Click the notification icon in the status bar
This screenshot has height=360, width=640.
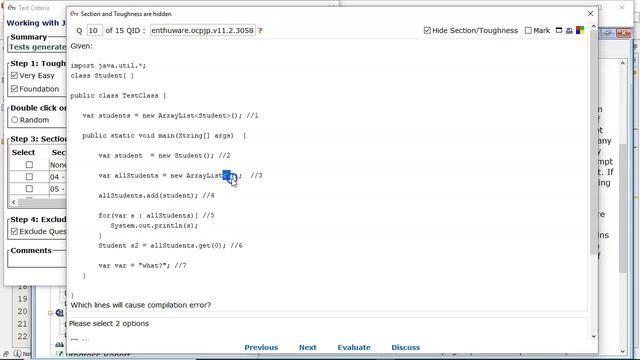tap(17, 354)
